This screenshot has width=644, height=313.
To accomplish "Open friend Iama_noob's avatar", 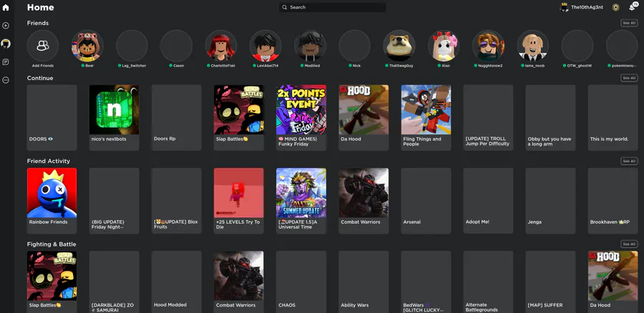I will 532,46.
